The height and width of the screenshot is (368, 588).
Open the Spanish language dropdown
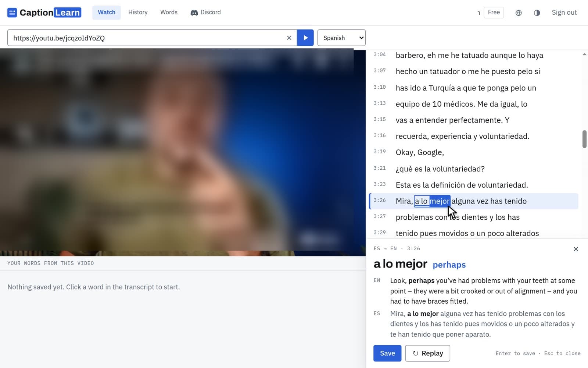(x=341, y=38)
